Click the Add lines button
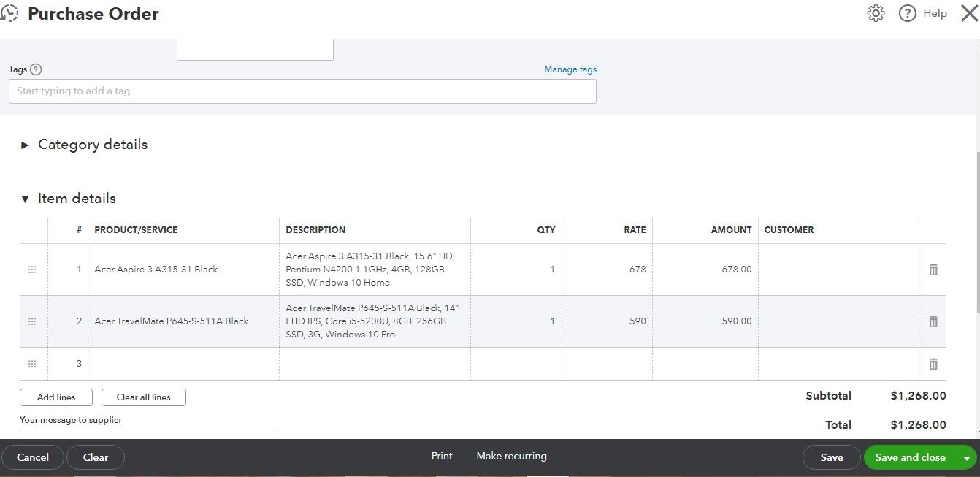Image resolution: width=980 pixels, height=477 pixels. 56,397
